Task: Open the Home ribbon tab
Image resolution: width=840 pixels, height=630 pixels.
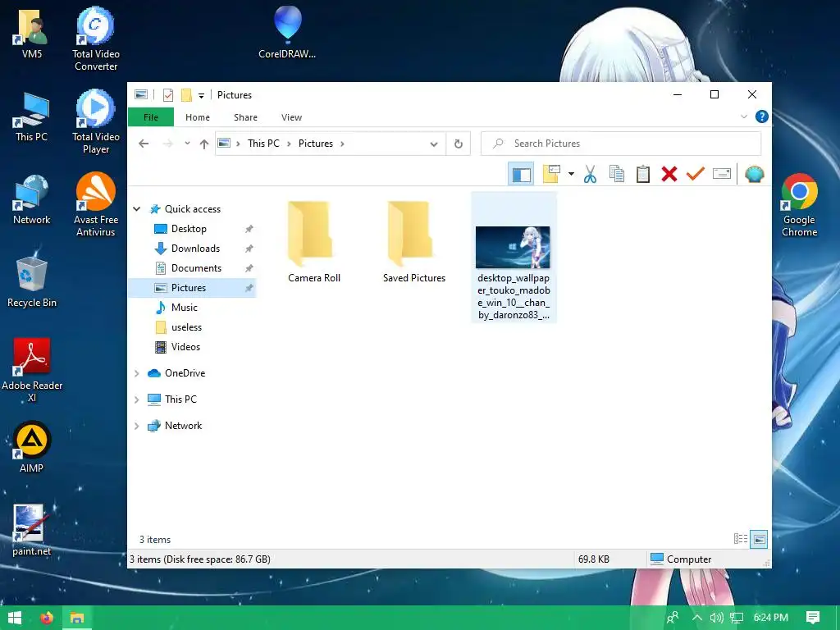Action: pos(197,117)
